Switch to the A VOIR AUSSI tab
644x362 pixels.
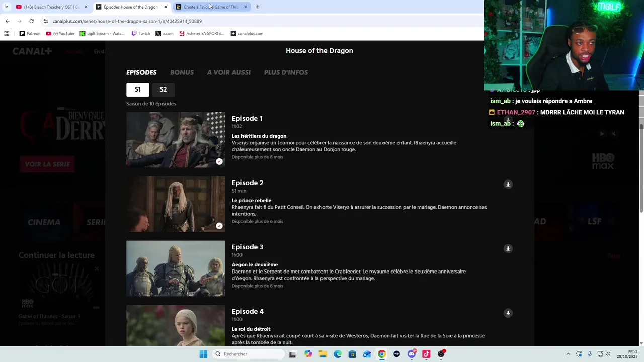pos(229,72)
